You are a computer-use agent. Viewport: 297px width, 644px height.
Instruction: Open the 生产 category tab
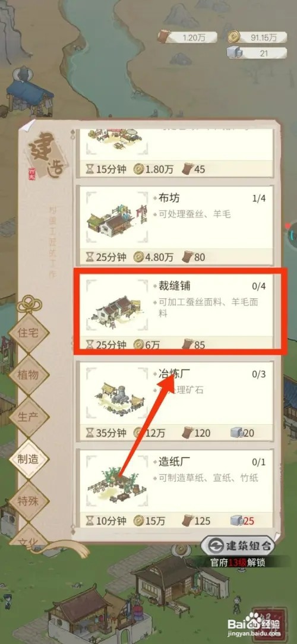click(x=29, y=417)
